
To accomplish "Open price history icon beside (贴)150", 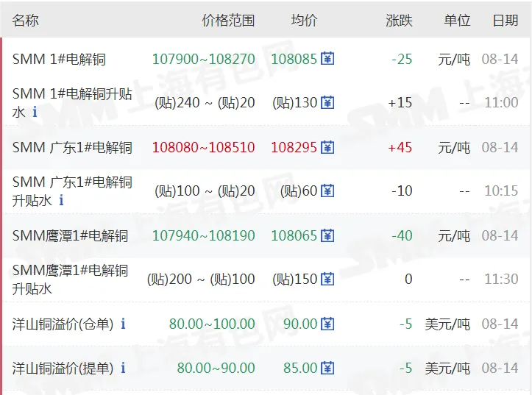I will click(327, 279).
